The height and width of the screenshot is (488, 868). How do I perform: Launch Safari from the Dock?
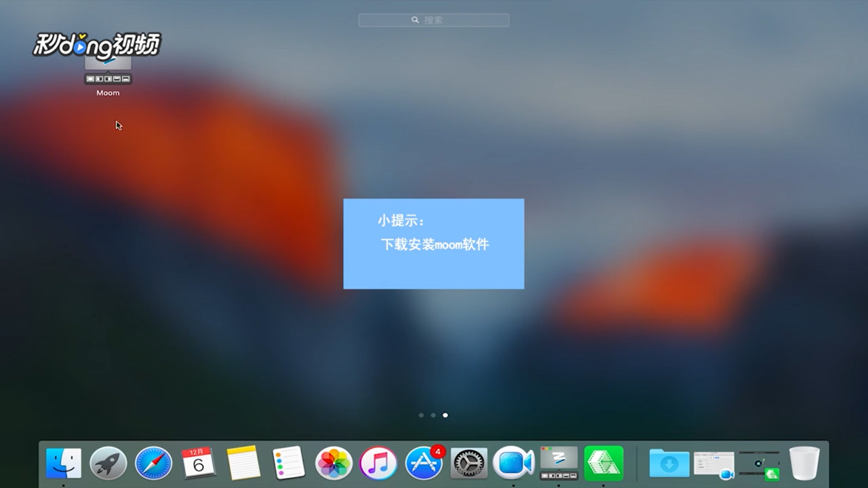[x=153, y=464]
